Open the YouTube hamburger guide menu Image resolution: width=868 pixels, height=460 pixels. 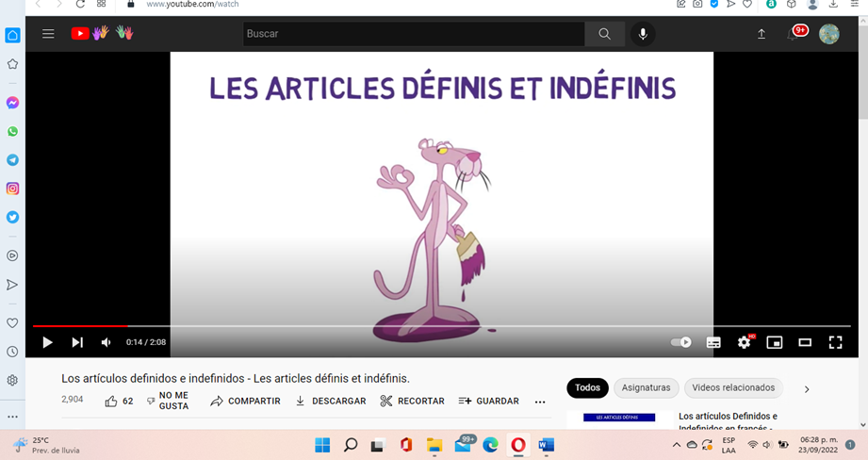[x=48, y=34]
